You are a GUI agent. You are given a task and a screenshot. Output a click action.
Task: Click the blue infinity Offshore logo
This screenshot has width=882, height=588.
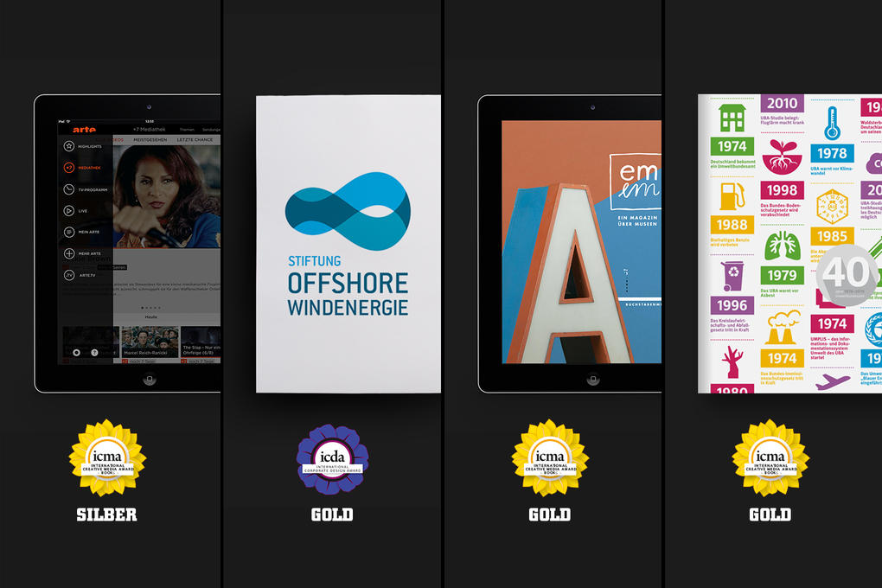click(348, 211)
